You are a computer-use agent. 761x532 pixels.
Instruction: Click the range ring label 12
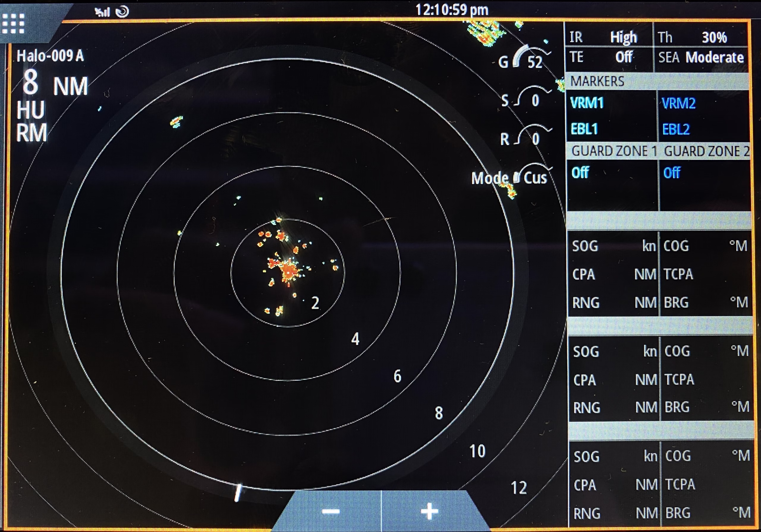(519, 488)
